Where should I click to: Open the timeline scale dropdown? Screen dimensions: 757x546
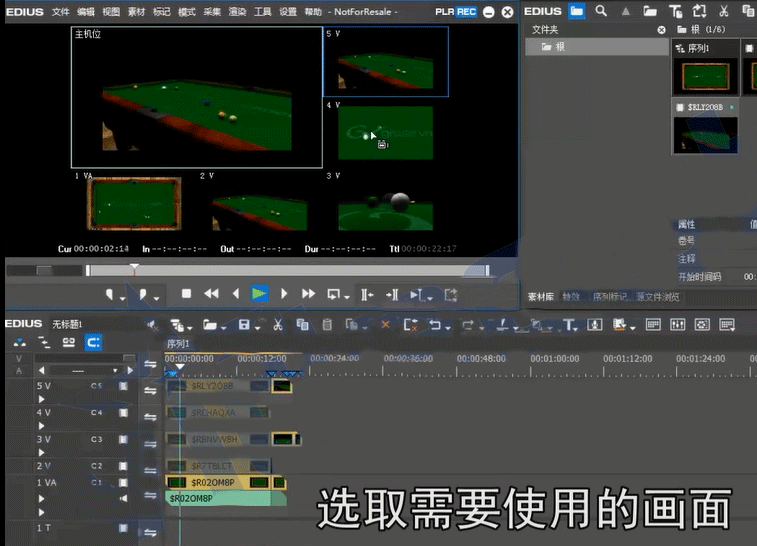[115, 371]
